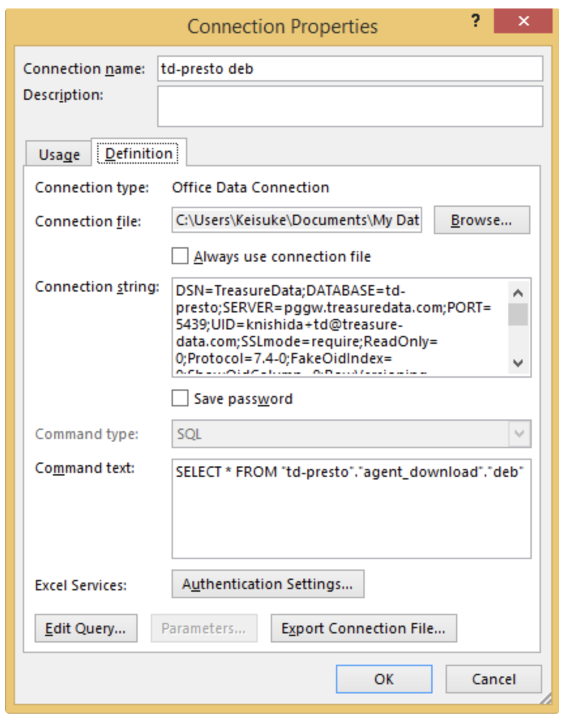Click the Connection string scrollbar thumb

518,314
